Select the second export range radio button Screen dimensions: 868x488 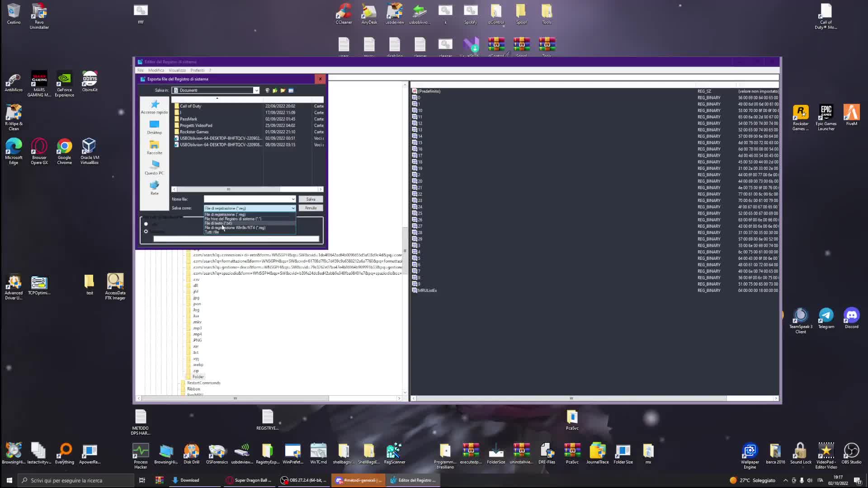tap(146, 231)
